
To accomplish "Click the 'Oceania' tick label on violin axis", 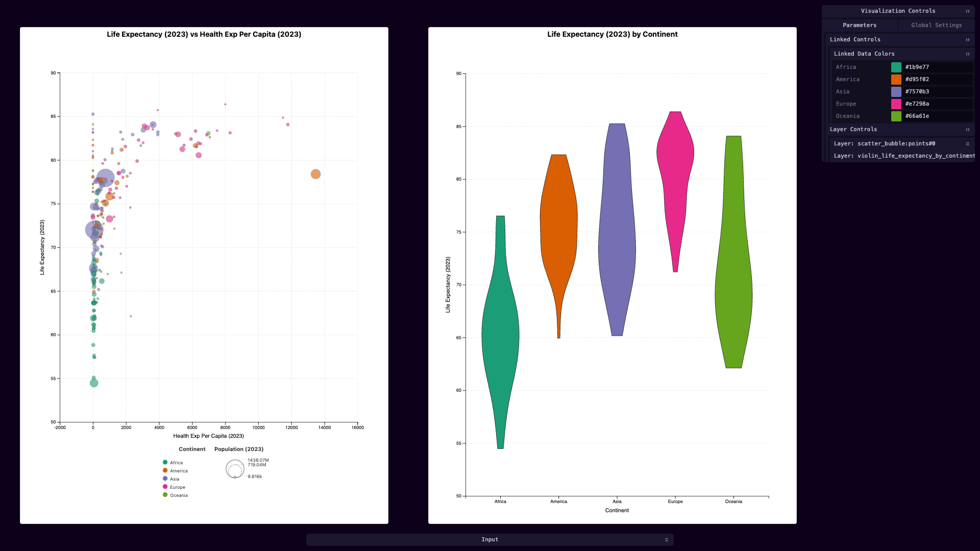I will (733, 502).
